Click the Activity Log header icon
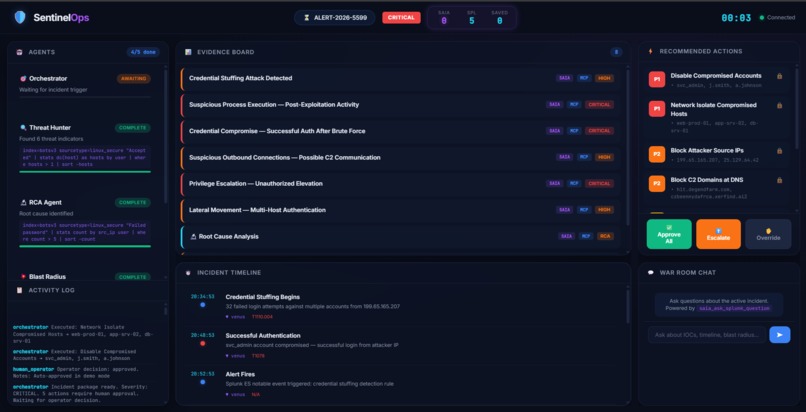Viewport: 806px width, 412px height. click(x=20, y=290)
